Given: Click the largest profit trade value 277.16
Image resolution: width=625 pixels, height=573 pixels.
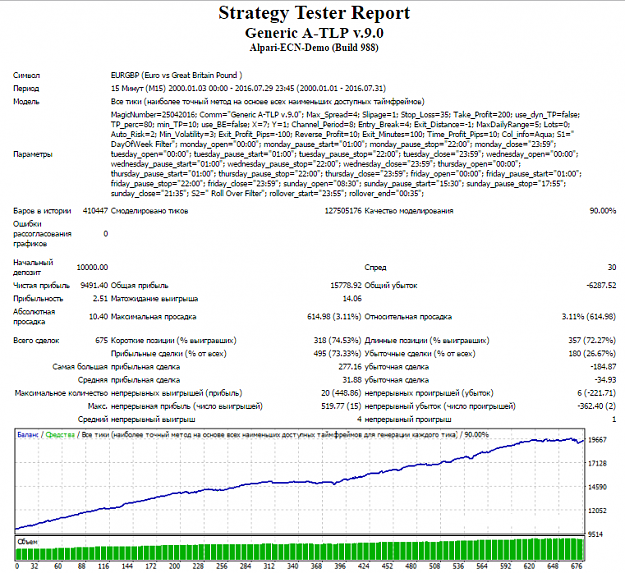Looking at the screenshot, I should point(350,367).
